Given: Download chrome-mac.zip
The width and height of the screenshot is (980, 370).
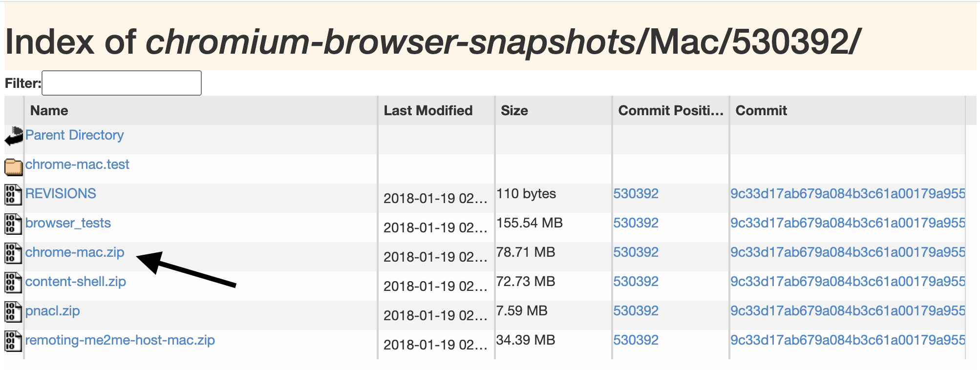Looking at the screenshot, I should pyautogui.click(x=75, y=252).
